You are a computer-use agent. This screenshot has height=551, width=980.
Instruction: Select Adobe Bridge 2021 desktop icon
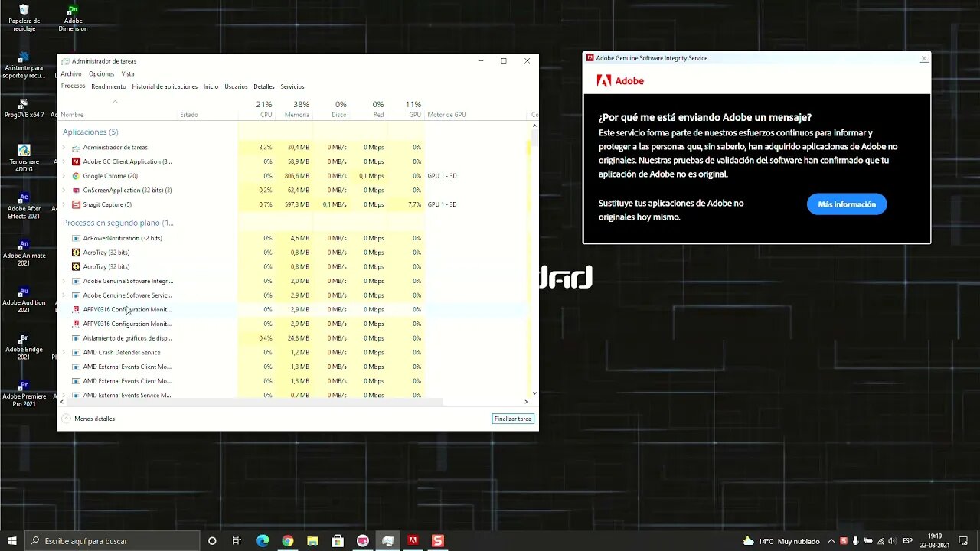[x=24, y=347]
